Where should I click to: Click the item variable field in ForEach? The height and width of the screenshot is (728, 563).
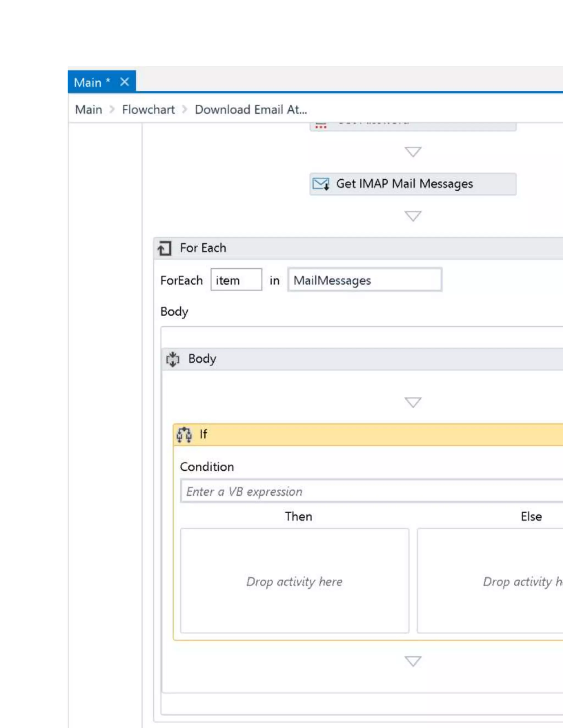pos(236,280)
